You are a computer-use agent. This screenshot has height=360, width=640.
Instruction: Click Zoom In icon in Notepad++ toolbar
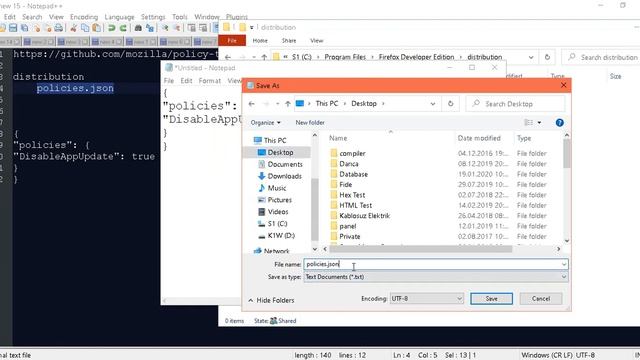[164, 28]
